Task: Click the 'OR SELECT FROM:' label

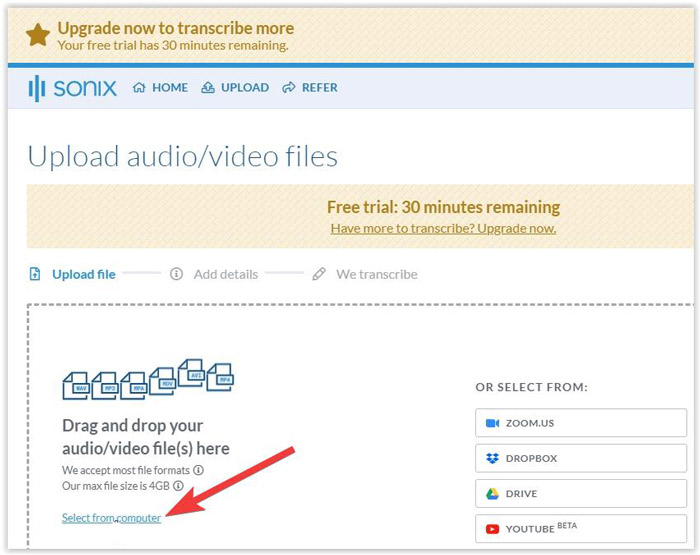Action: (531, 387)
